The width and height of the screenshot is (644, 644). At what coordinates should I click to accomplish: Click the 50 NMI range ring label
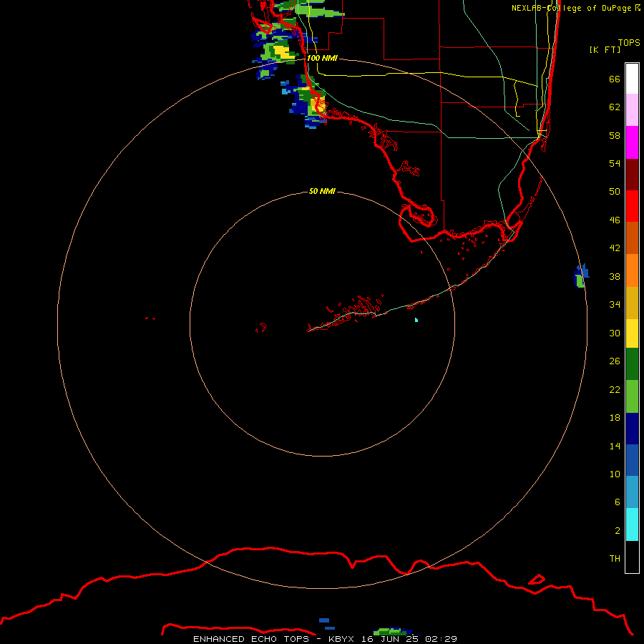322,191
